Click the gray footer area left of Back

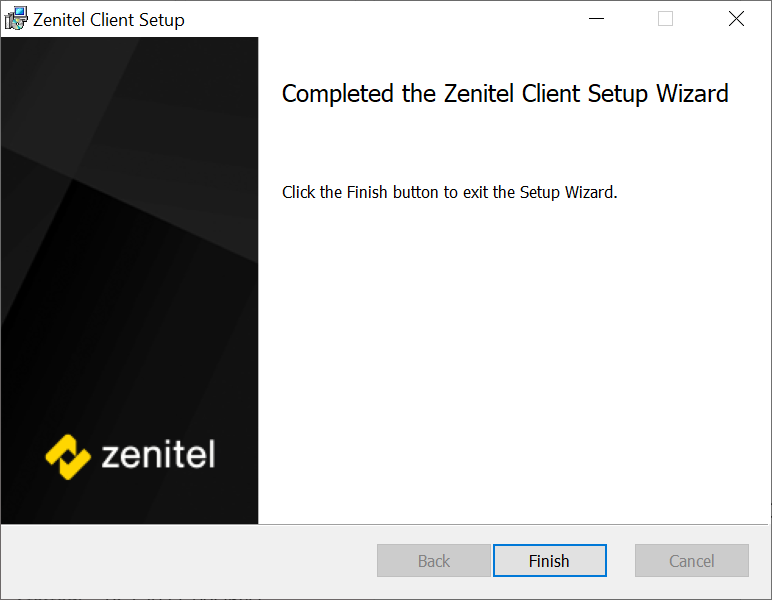(x=190, y=561)
